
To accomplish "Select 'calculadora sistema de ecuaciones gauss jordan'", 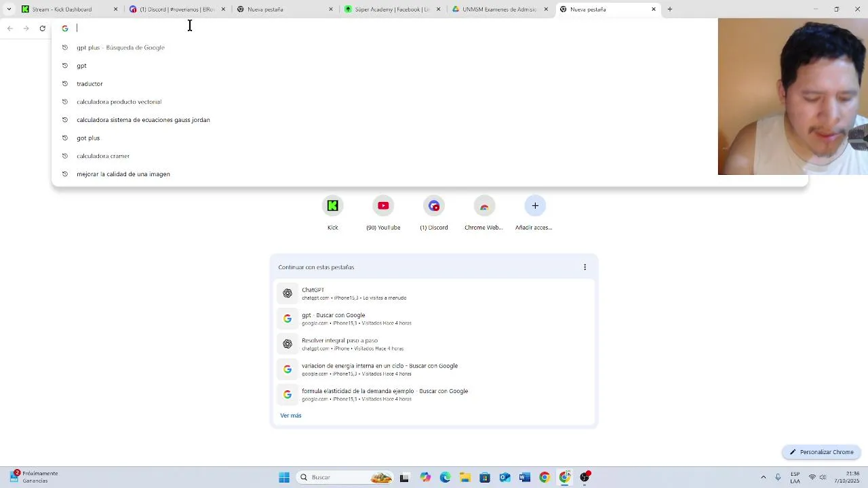I will (x=429, y=120).
